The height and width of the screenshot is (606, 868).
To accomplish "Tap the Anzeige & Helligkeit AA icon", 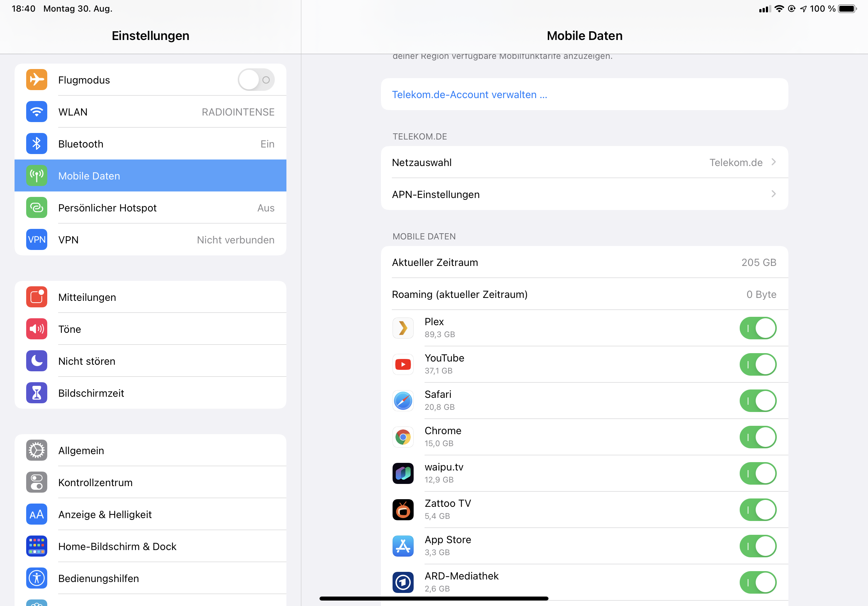I will click(x=37, y=514).
